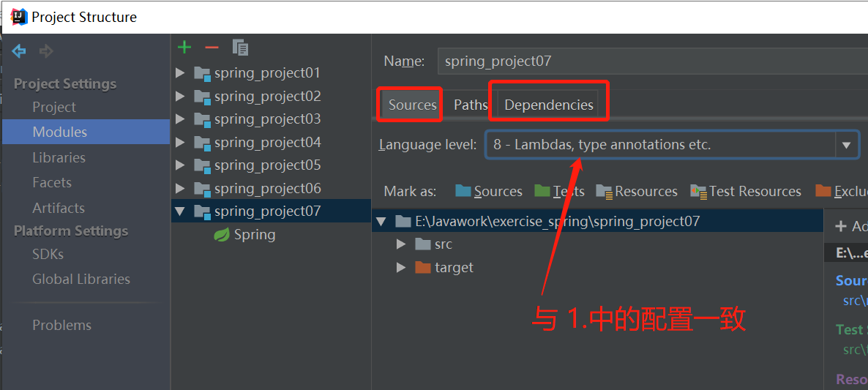Select spring_project05 in module list
This screenshot has height=390, width=868.
tap(267, 165)
